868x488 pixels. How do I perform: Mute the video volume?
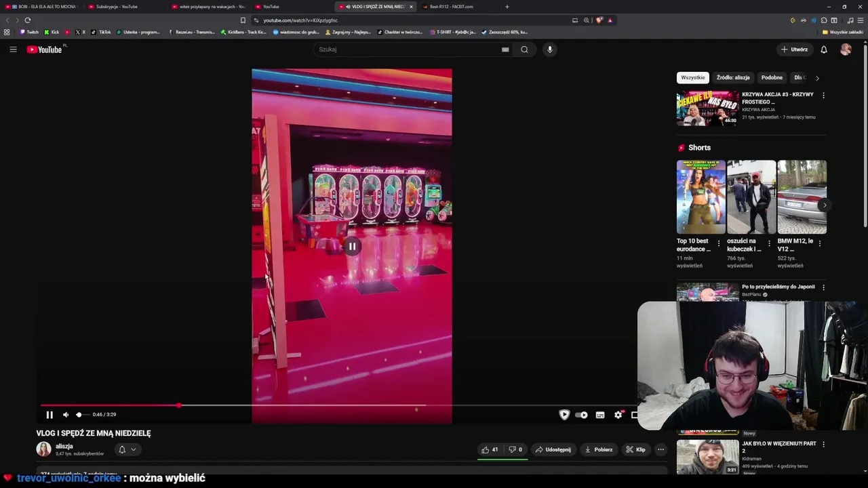pos(66,415)
